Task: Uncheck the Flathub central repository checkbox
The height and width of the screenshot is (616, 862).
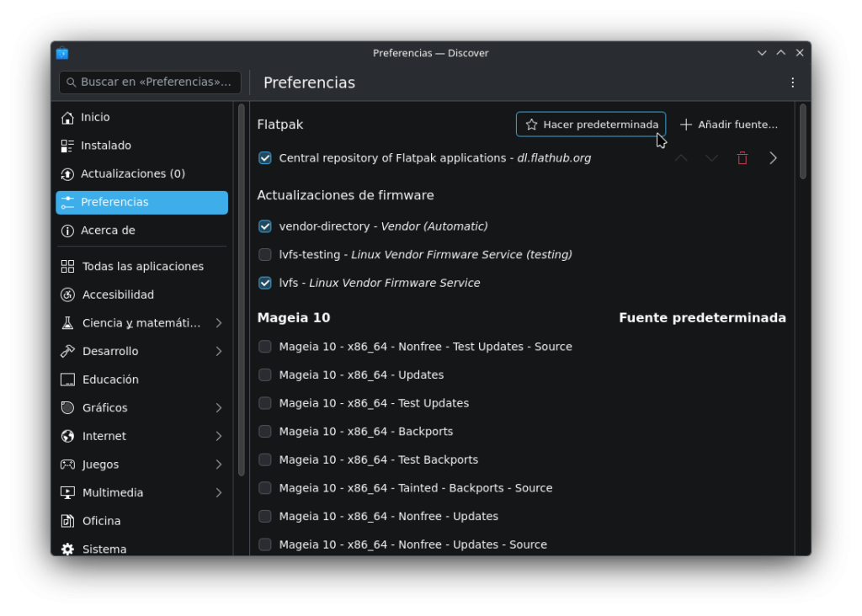Action: [x=265, y=158]
